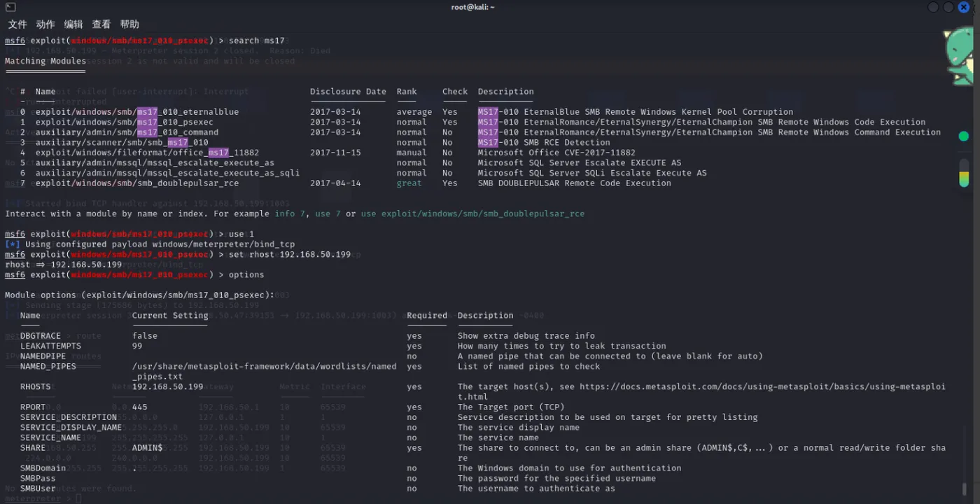Select the mssql_escalate_execute_as_sqli module path

point(167,173)
